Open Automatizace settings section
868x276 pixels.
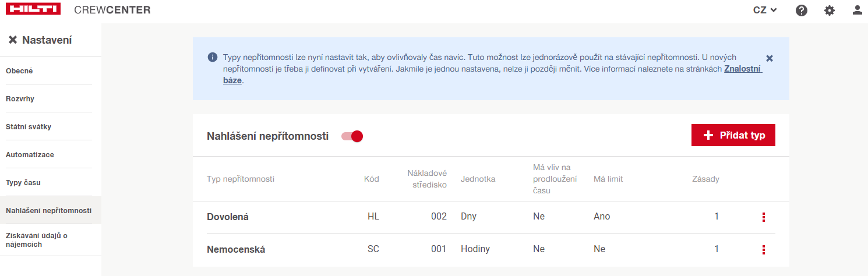pos(30,155)
